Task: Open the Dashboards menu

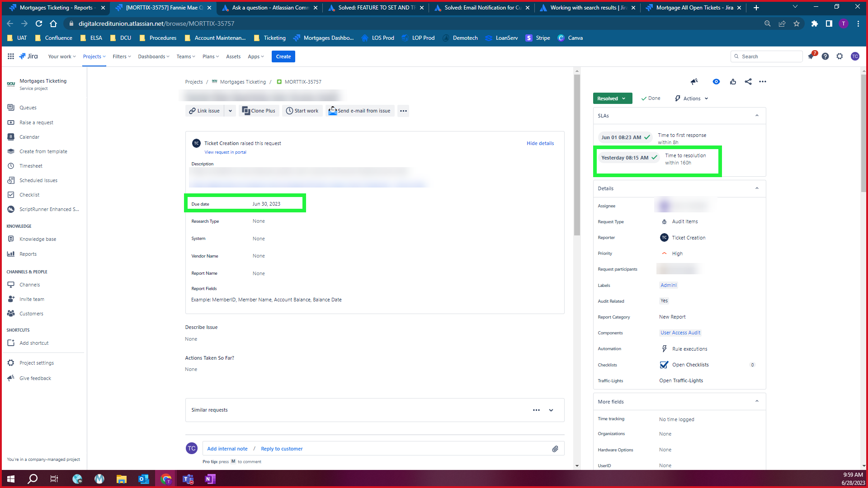Action: (154, 56)
